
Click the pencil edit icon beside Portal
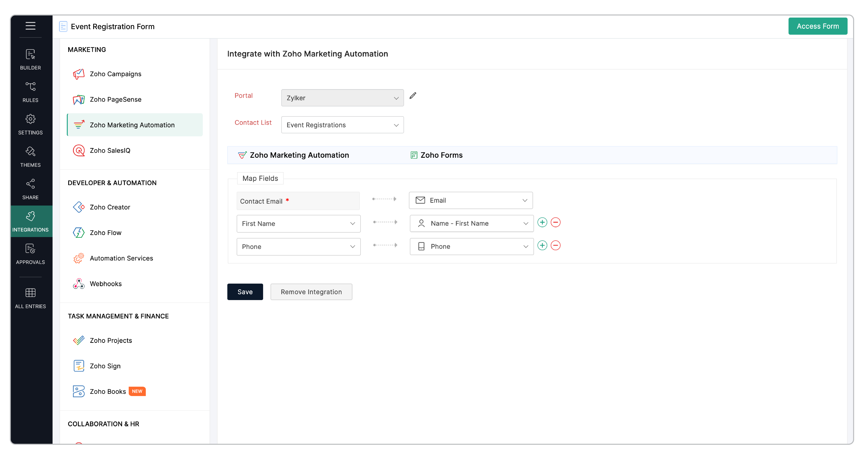pyautogui.click(x=413, y=96)
